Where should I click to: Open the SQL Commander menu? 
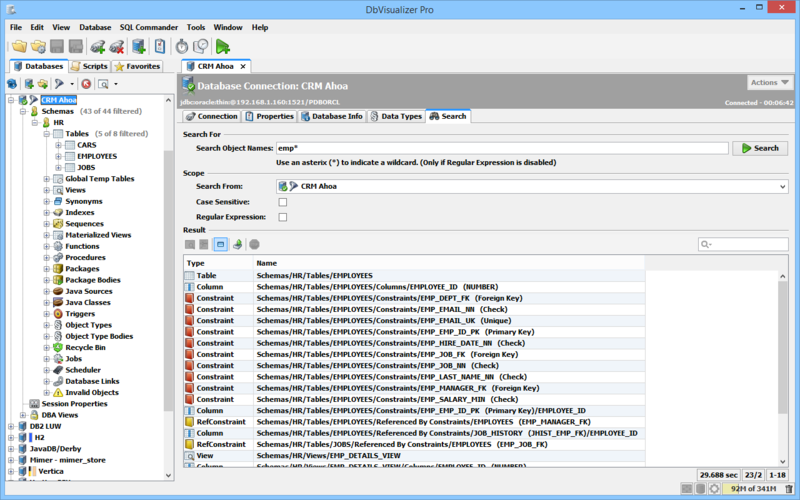[x=148, y=28]
